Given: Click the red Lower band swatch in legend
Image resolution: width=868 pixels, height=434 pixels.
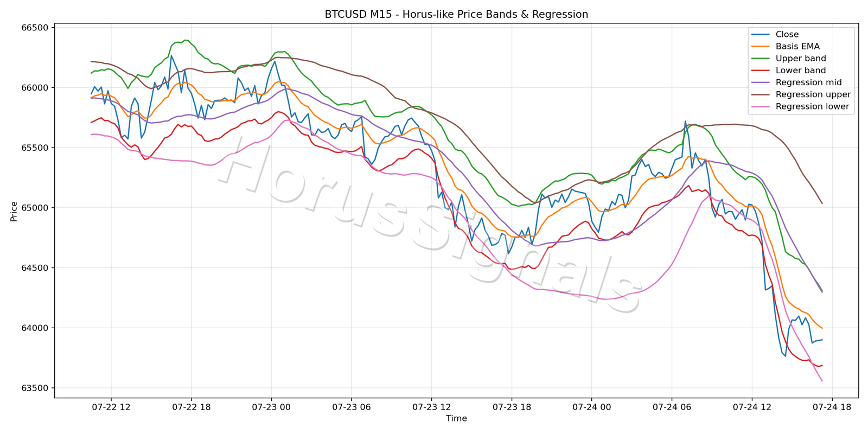Looking at the screenshot, I should tap(760, 71).
